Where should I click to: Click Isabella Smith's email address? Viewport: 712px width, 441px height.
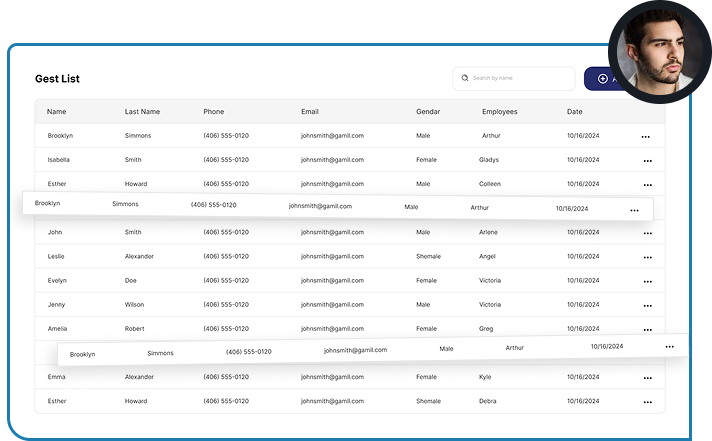click(x=332, y=160)
